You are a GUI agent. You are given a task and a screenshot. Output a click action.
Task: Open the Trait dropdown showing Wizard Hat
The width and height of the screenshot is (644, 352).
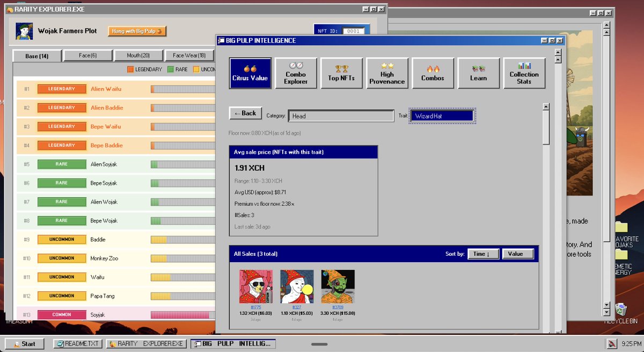point(443,116)
